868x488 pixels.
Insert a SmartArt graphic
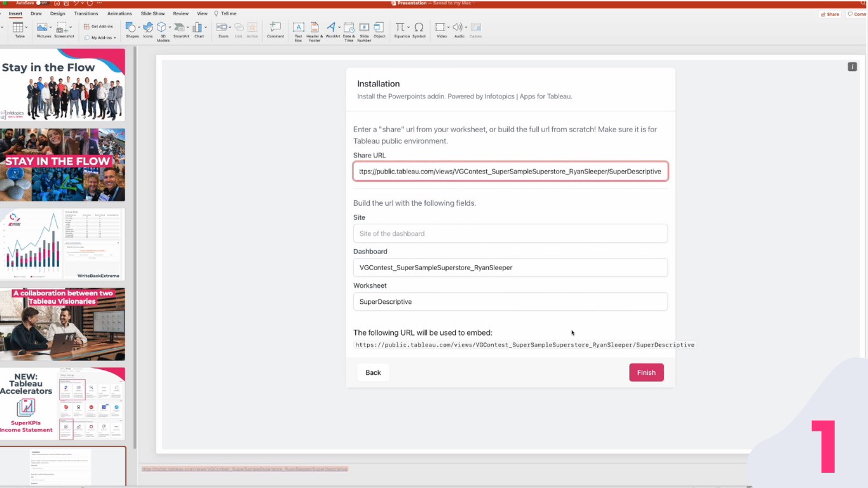pyautogui.click(x=181, y=30)
